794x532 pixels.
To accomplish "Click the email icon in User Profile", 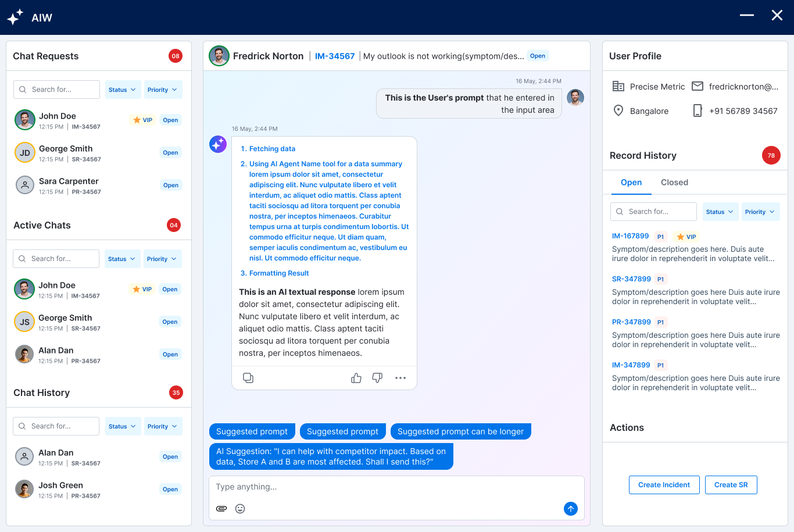I will click(x=697, y=86).
